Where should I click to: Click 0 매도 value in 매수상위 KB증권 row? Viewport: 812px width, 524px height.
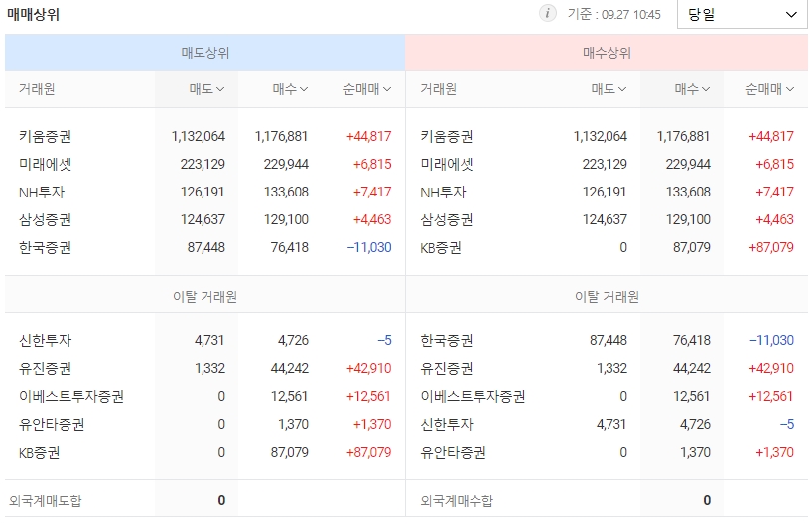[623, 247]
